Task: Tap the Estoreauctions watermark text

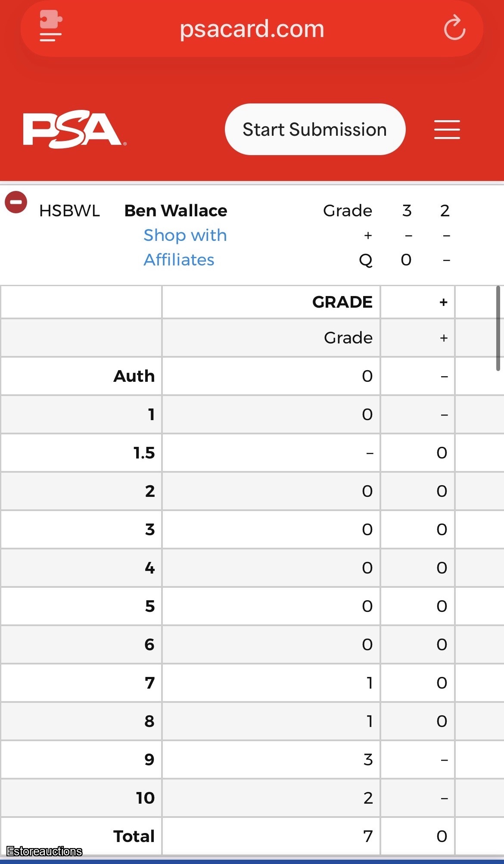Action: pos(44,852)
